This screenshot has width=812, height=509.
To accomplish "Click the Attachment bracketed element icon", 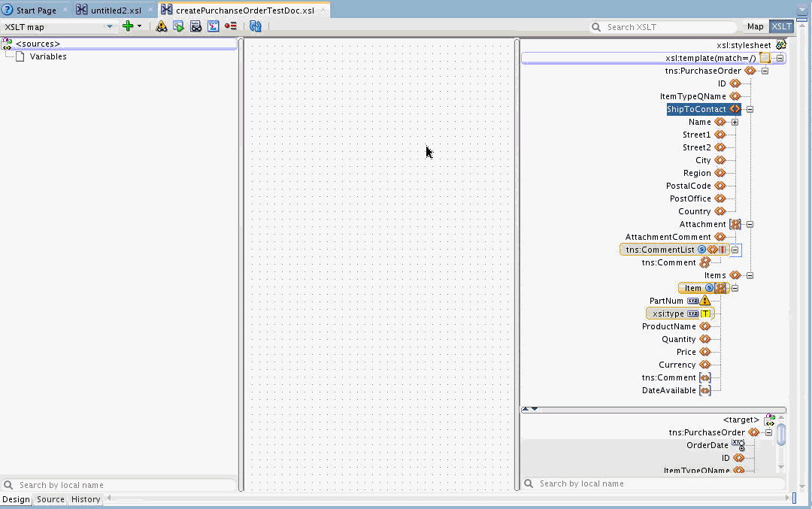I will (x=735, y=224).
